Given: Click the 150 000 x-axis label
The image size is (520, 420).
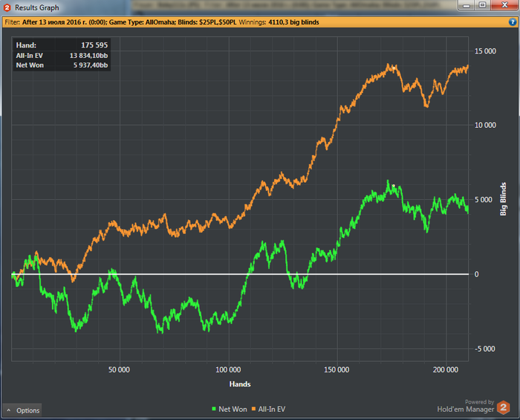Looking at the screenshot, I should click(337, 370).
